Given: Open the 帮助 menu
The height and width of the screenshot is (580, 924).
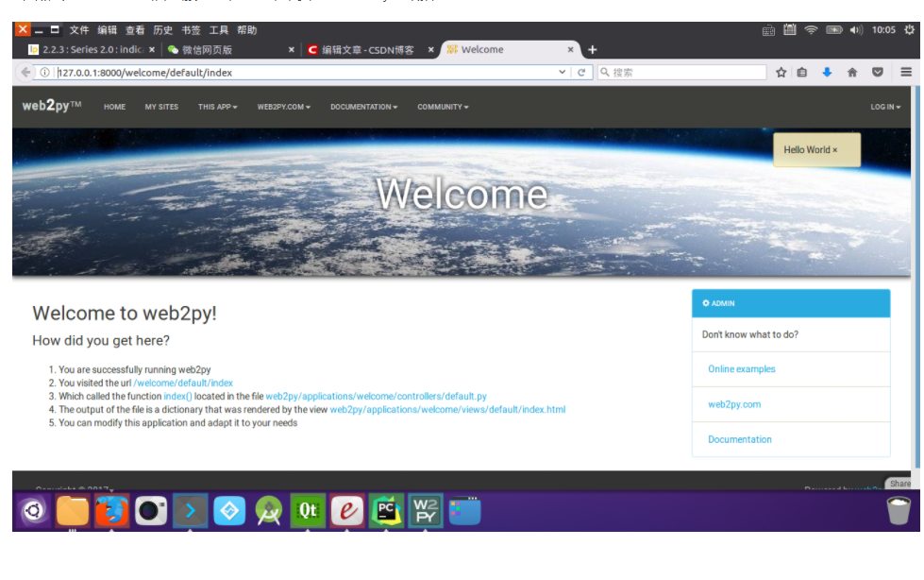Looking at the screenshot, I should coord(246,29).
